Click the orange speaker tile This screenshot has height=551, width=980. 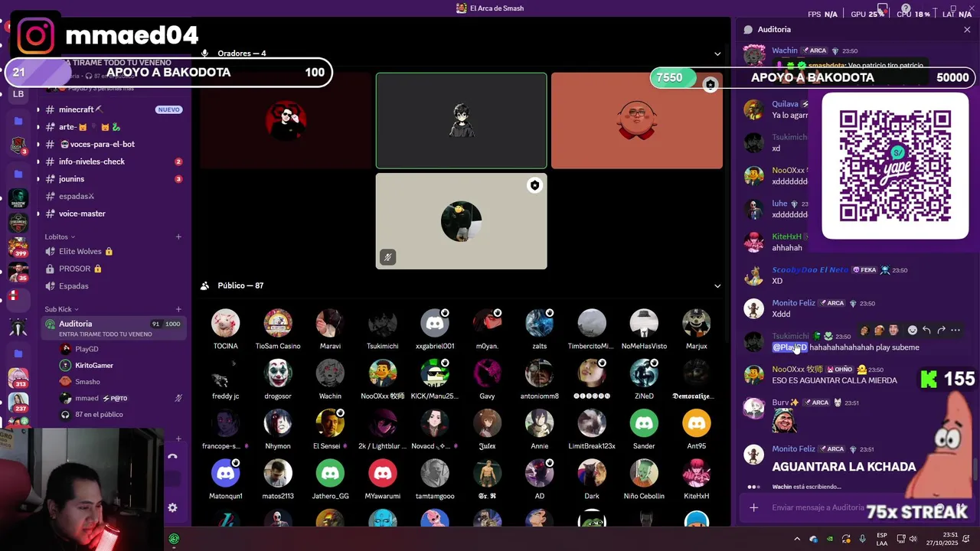pyautogui.click(x=637, y=120)
